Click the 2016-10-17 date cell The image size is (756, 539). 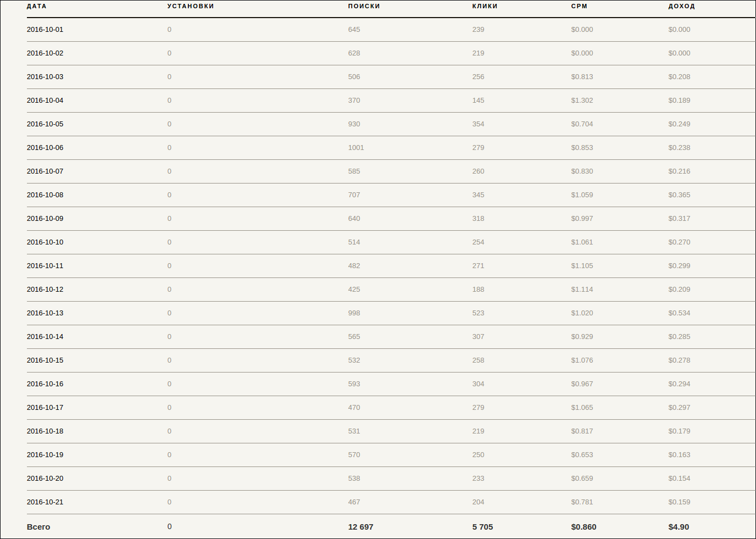click(45, 408)
